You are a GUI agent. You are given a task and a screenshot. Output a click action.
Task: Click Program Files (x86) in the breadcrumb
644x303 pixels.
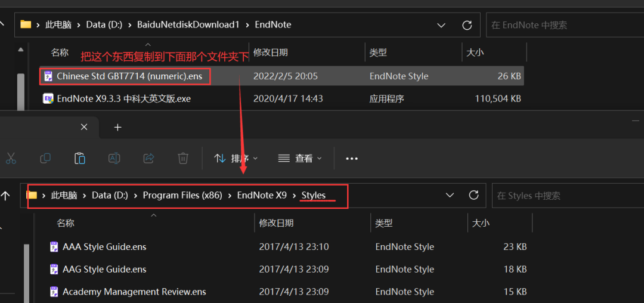[182, 196]
